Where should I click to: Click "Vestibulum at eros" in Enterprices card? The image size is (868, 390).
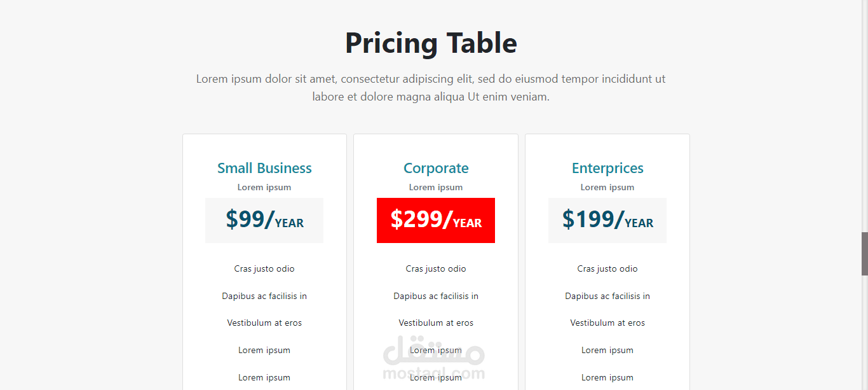(x=607, y=323)
